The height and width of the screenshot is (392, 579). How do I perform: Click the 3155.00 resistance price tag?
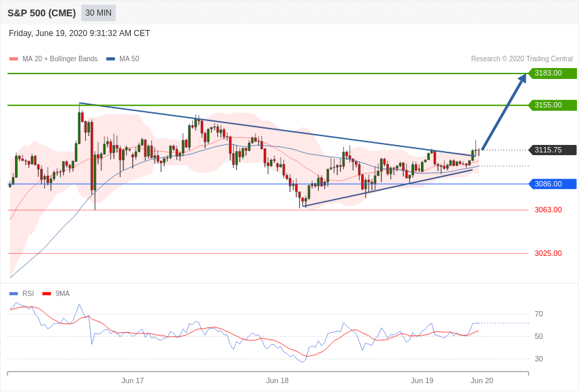pyautogui.click(x=552, y=105)
